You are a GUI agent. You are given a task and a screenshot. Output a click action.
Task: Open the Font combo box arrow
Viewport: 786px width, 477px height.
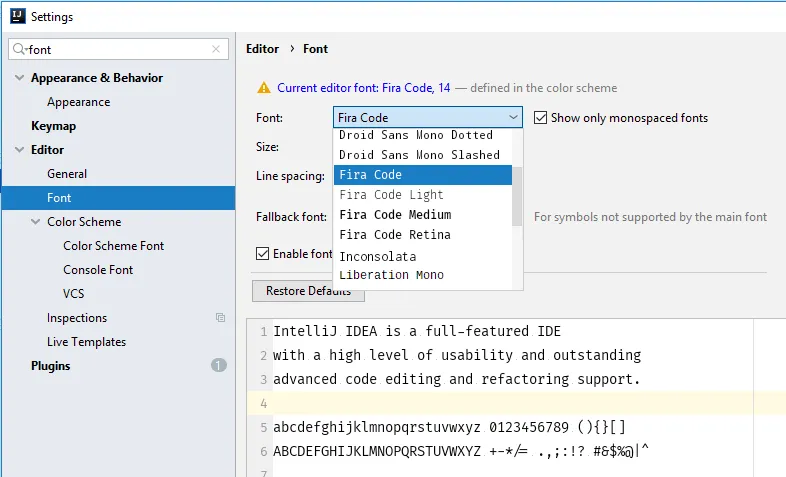[513, 118]
